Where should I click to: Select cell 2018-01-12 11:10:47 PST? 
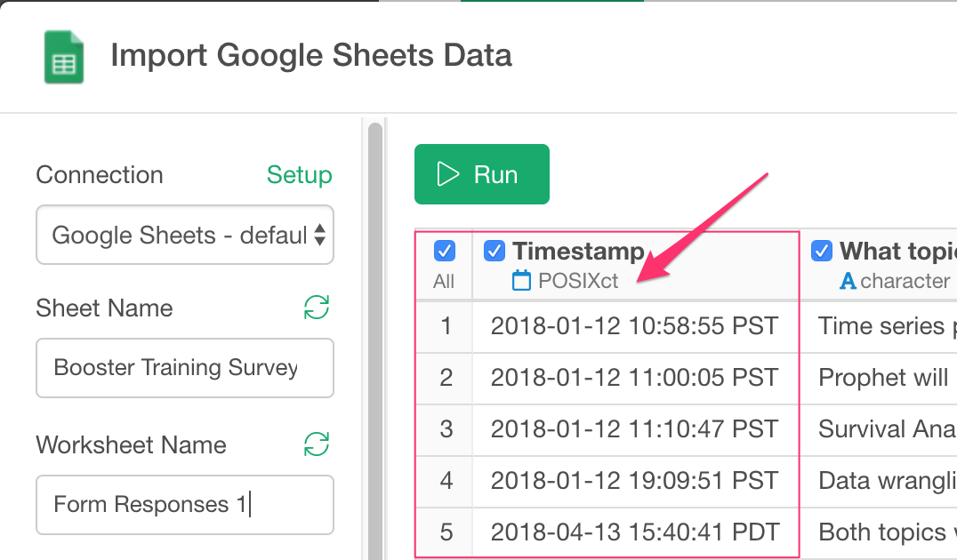[635, 429]
